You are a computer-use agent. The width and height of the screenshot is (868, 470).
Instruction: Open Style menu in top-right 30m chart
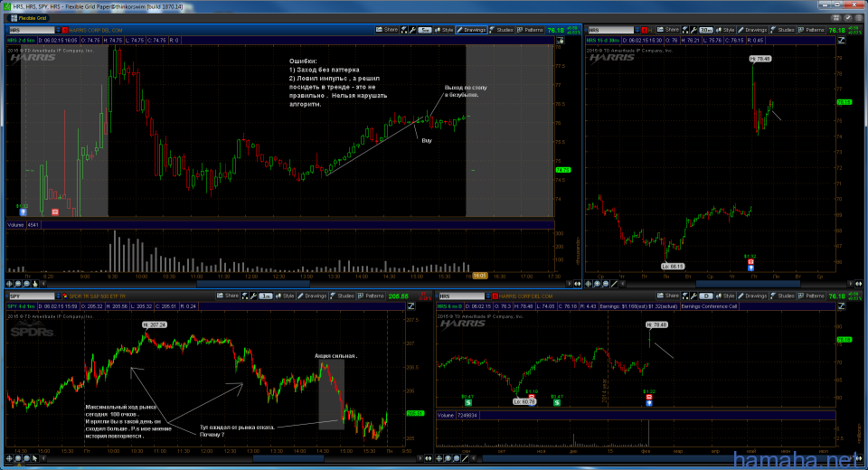[725, 30]
